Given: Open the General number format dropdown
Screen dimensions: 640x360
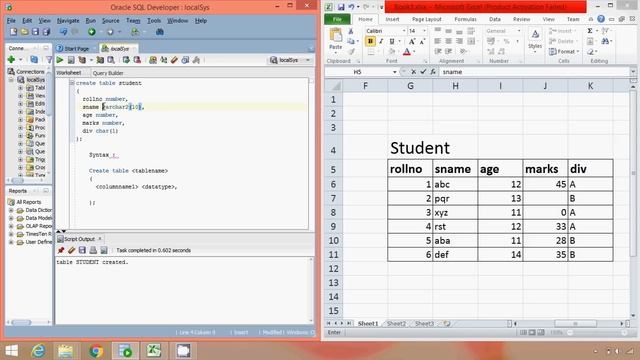Looking at the screenshot, I should coord(519,31).
